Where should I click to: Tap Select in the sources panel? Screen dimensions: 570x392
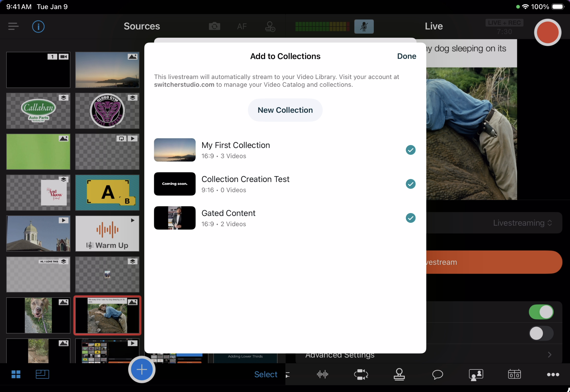[x=266, y=374]
